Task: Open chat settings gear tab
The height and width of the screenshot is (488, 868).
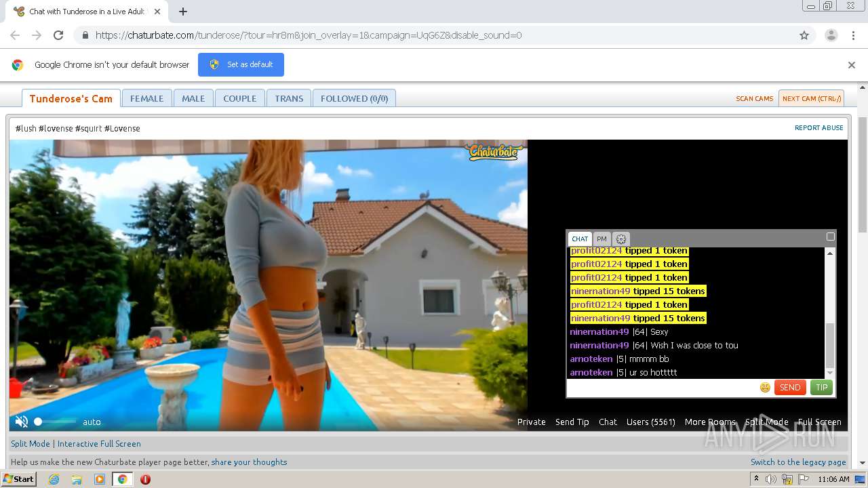Action: (621, 239)
